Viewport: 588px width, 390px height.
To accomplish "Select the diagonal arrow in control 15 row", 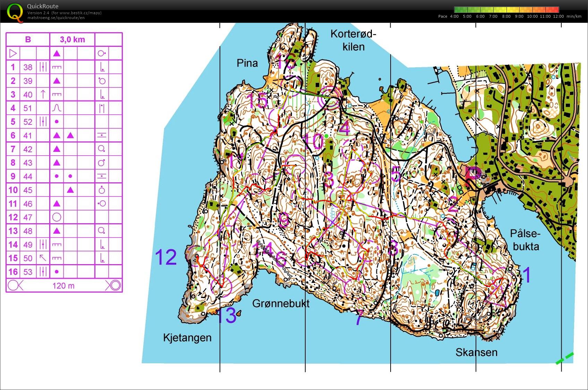I will point(43,258).
